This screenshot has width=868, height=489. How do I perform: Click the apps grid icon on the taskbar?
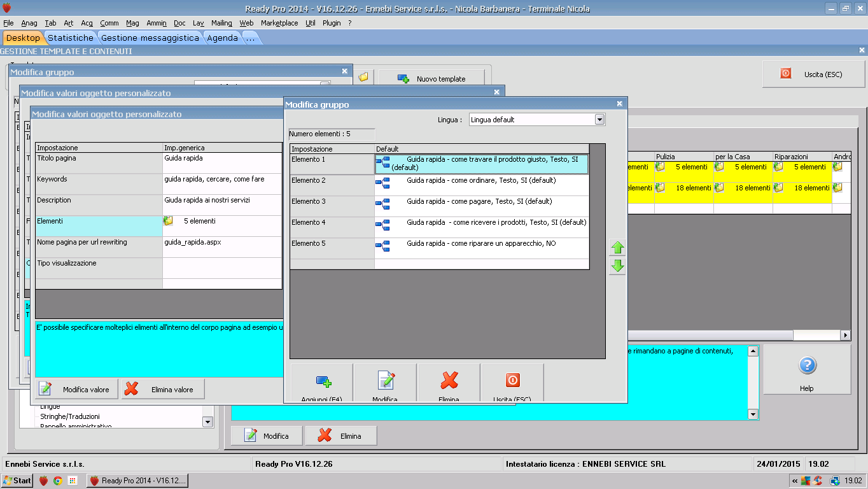(x=73, y=481)
